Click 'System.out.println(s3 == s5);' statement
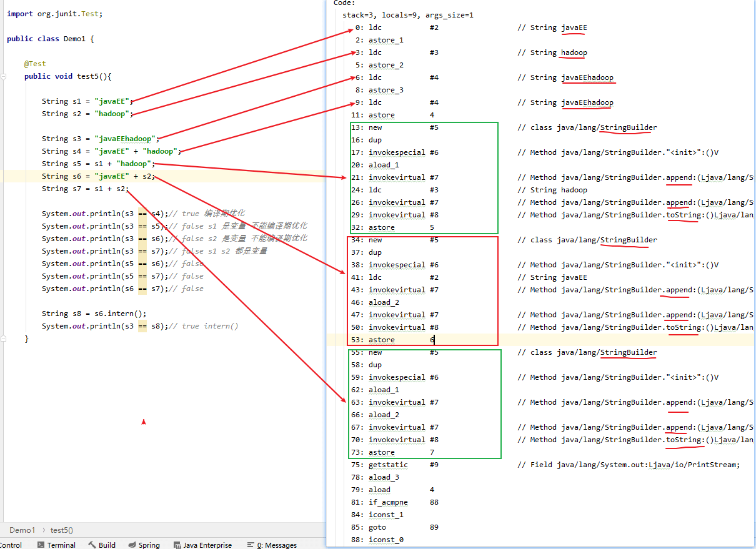 [x=105, y=226]
